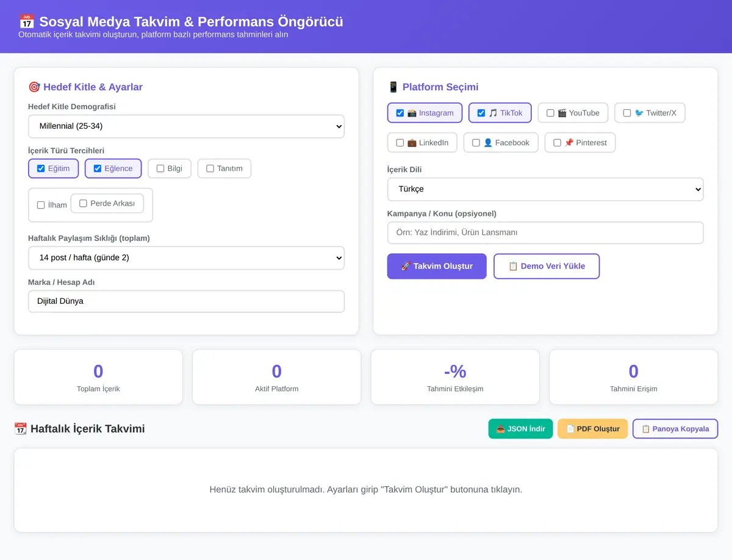Enable the Perde Arkası checkbox

click(83, 203)
